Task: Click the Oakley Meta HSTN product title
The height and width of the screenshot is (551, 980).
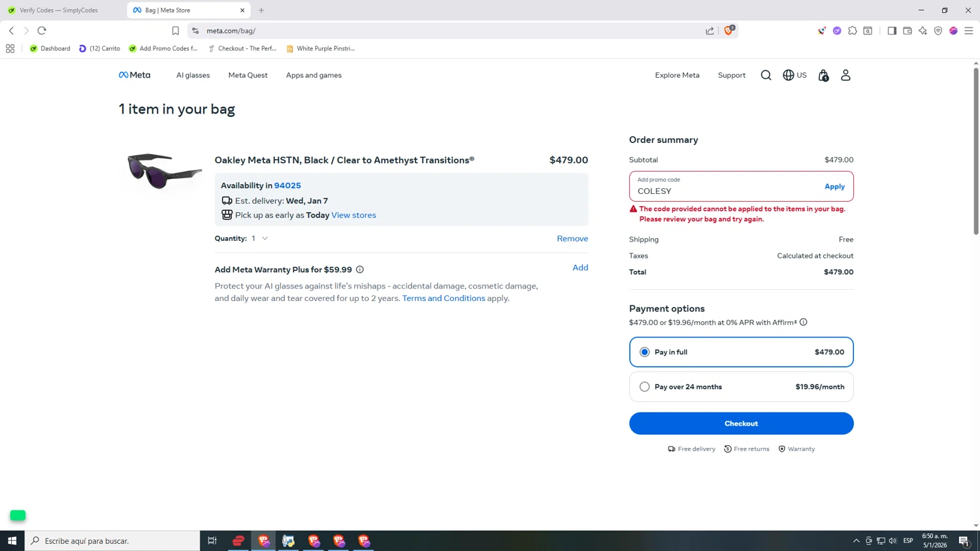Action: tap(344, 160)
